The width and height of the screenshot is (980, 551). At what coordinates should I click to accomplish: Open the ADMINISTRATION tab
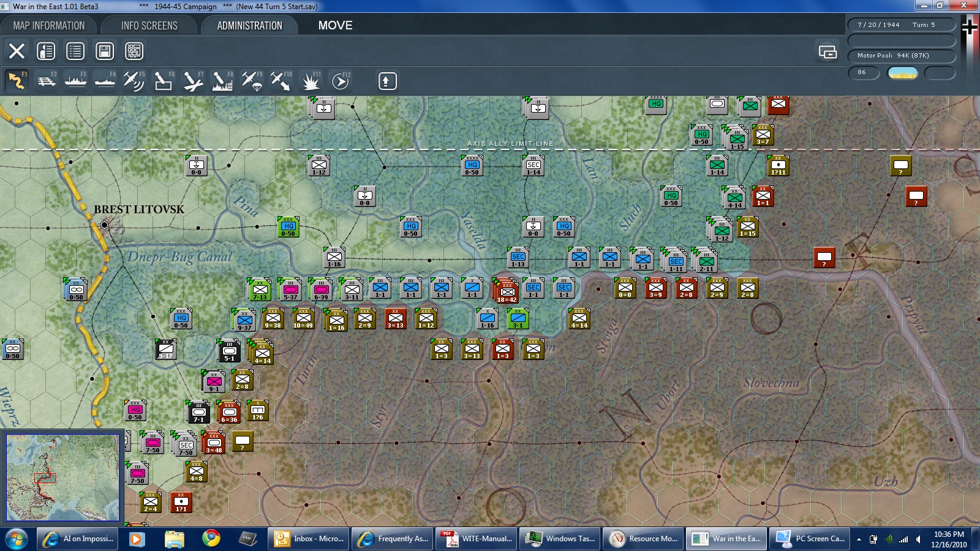tap(249, 26)
